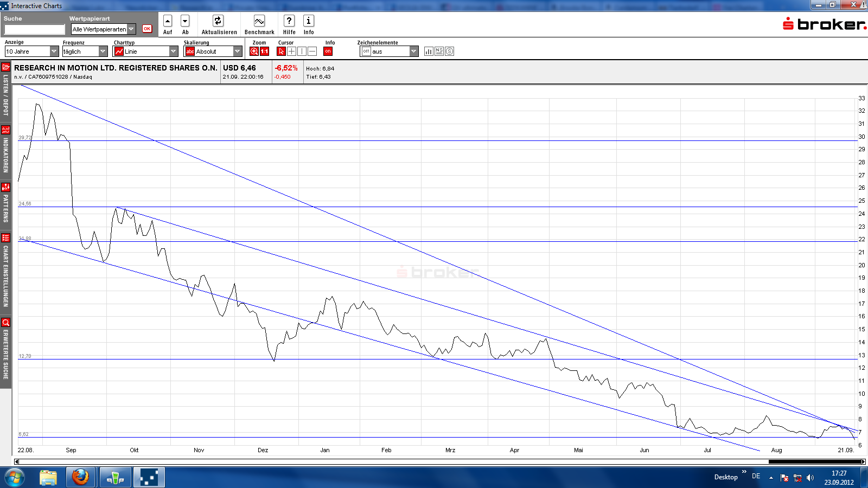The image size is (868, 488).
Task: Focus the Suche search input field
Action: (35, 29)
